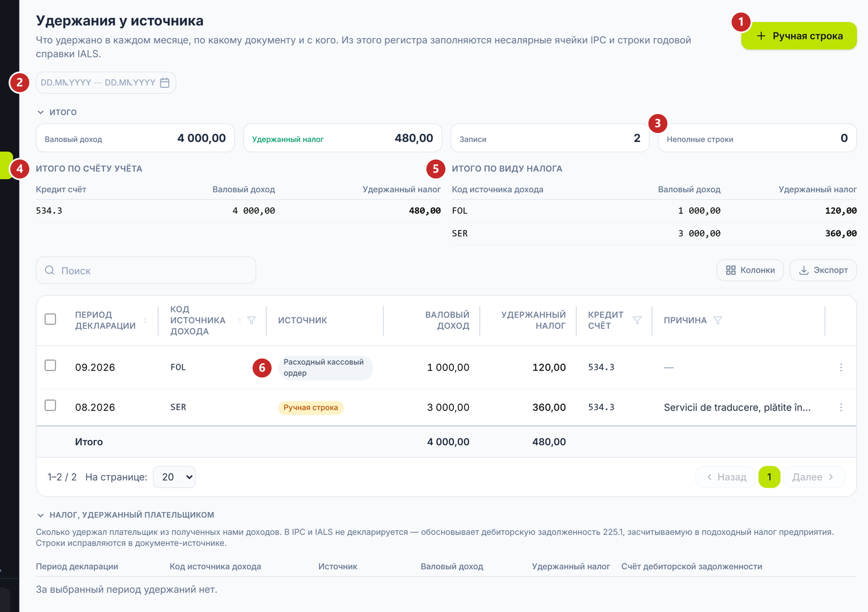The height and width of the screenshot is (612, 868).
Task: Click the sort arrows on Период декларации column
Action: click(x=145, y=320)
